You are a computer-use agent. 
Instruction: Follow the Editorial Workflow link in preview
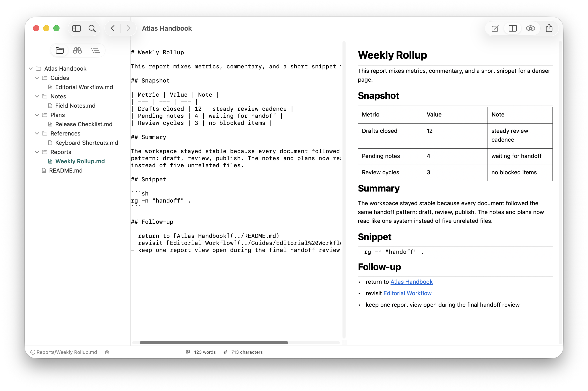pyautogui.click(x=408, y=293)
